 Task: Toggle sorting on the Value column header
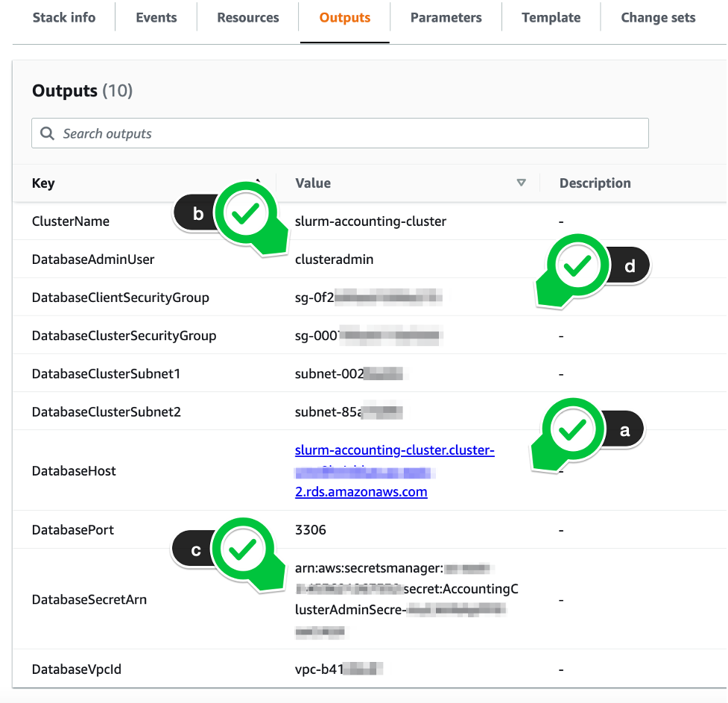click(x=312, y=183)
